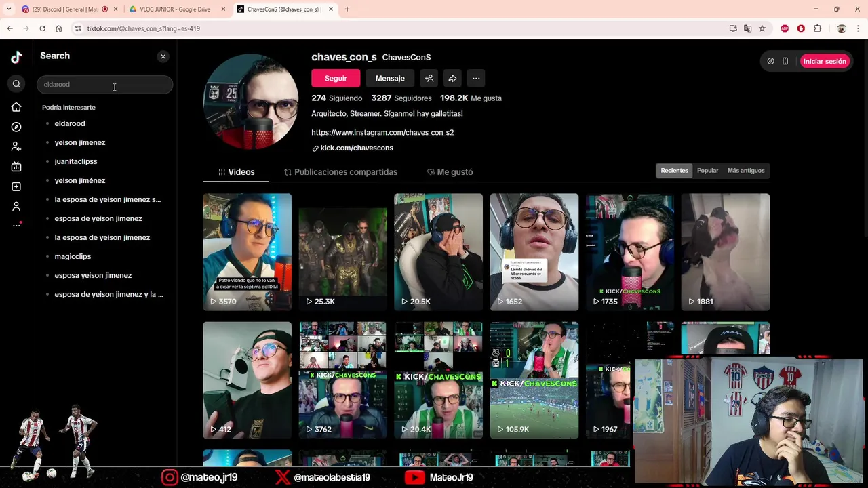Select suggestion 'esposa yeison jimenez'

(93, 275)
